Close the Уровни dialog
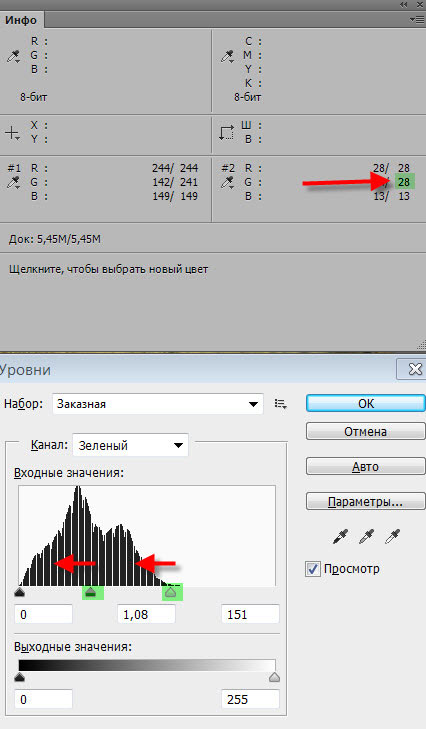This screenshot has width=426, height=729. pos(414,369)
